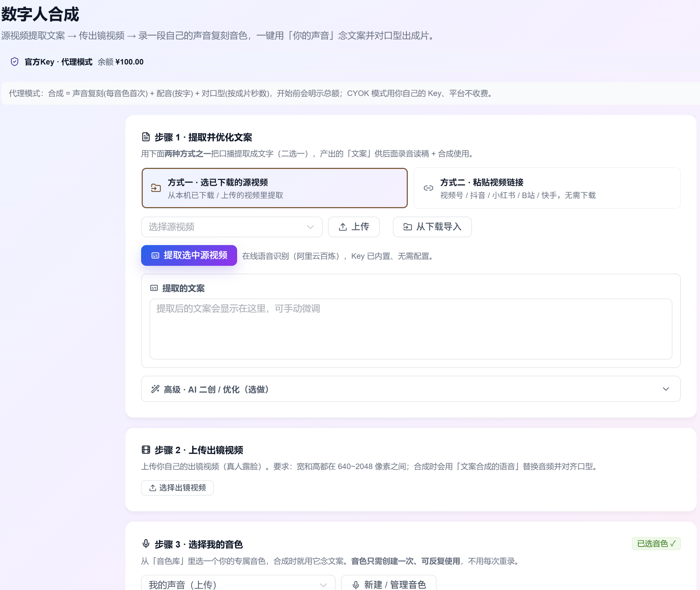
Task: Click the link icon in 方式二 card
Action: (428, 188)
